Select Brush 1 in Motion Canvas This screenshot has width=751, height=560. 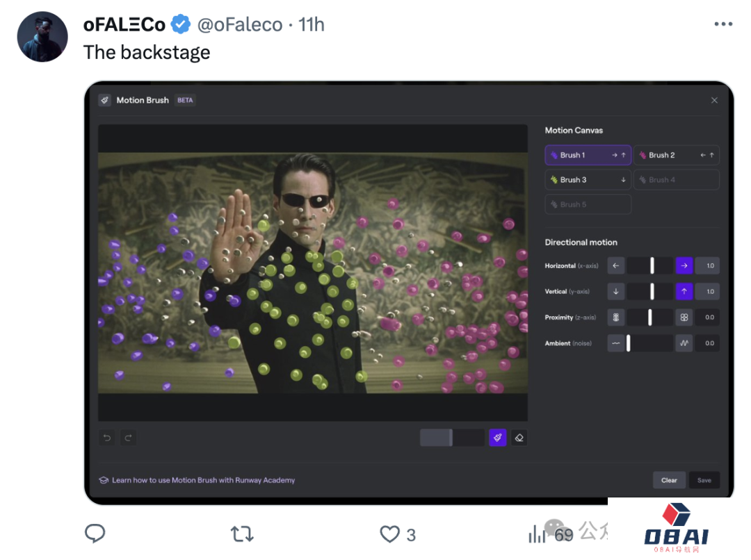[588, 155]
